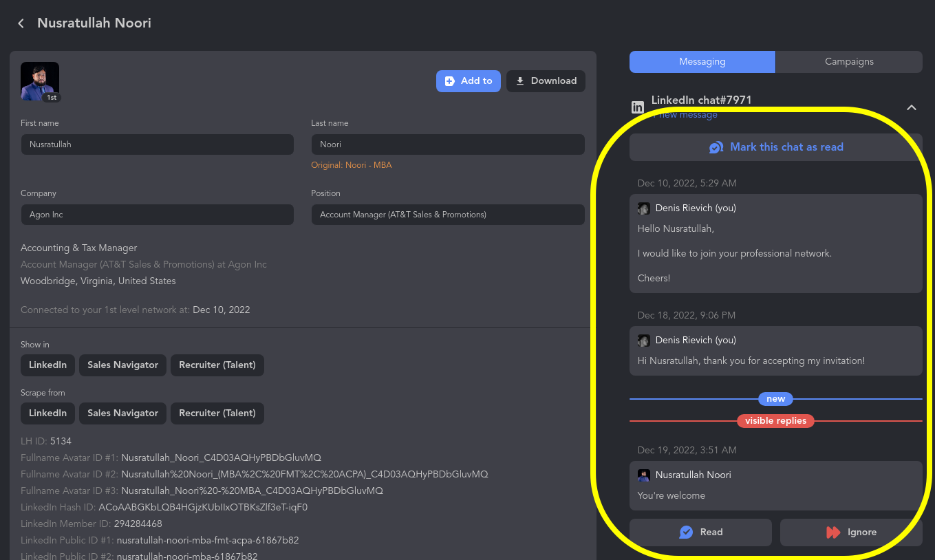This screenshot has width=935, height=560.
Task: Click the new message link
Action: pos(685,115)
